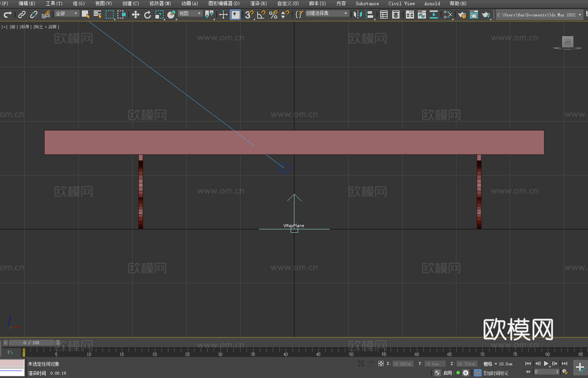Image resolution: width=588 pixels, height=378 pixels.
Task: Click the 添加时间标记 add time tag button
Action: click(496, 373)
